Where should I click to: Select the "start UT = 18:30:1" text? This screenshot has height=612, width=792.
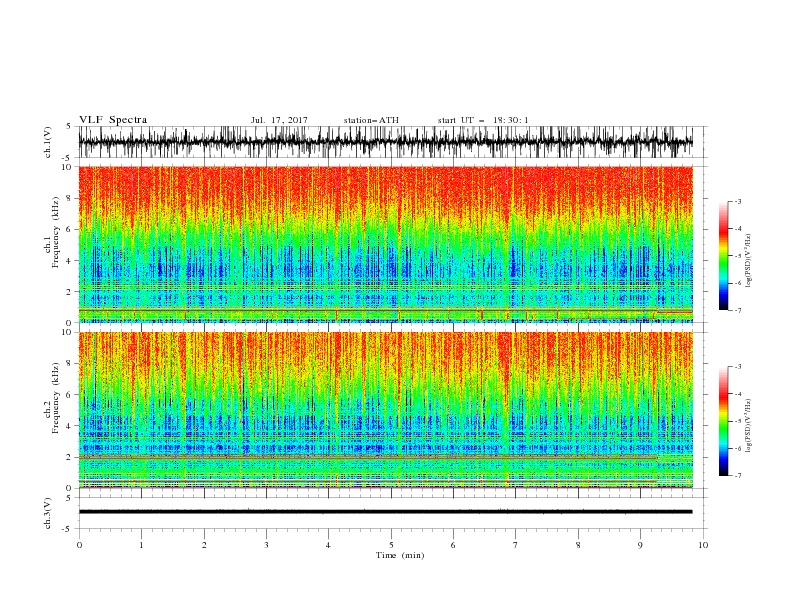(x=483, y=120)
